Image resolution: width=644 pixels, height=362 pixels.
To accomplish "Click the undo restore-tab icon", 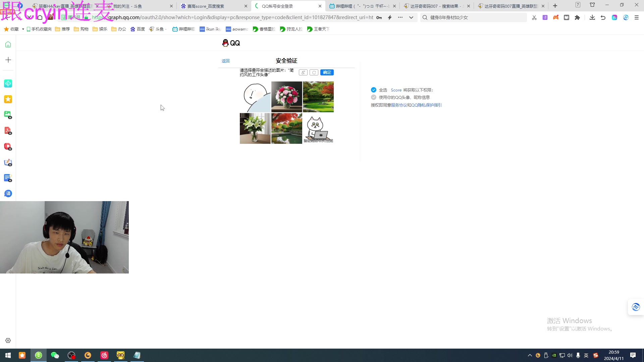I will (603, 17).
